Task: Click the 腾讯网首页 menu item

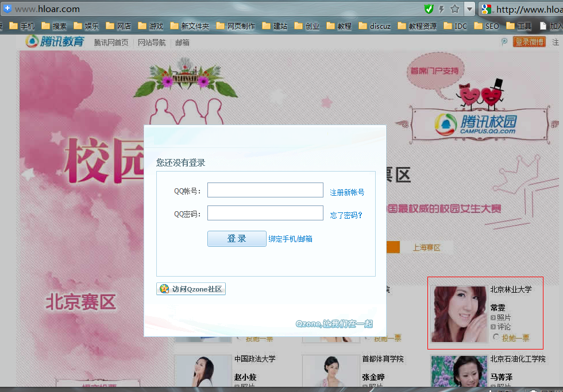Action: [112, 41]
